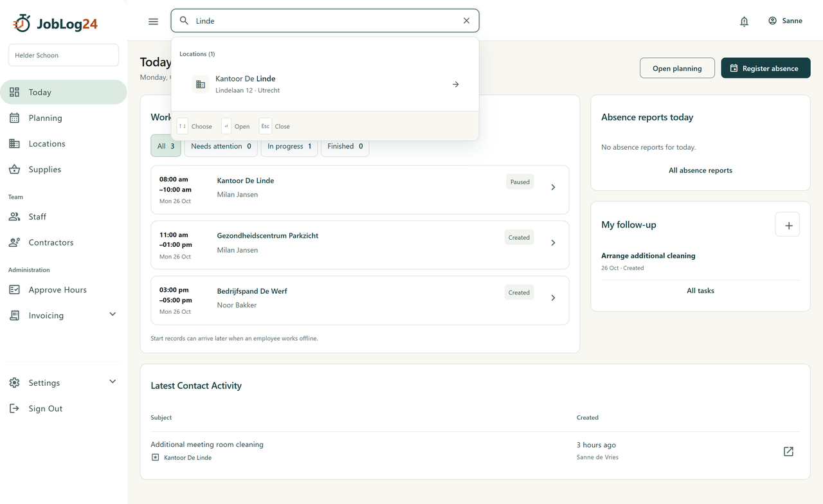Click Noor Bakker employee name
Viewport: 823px width, 504px height.
pyautogui.click(x=237, y=305)
